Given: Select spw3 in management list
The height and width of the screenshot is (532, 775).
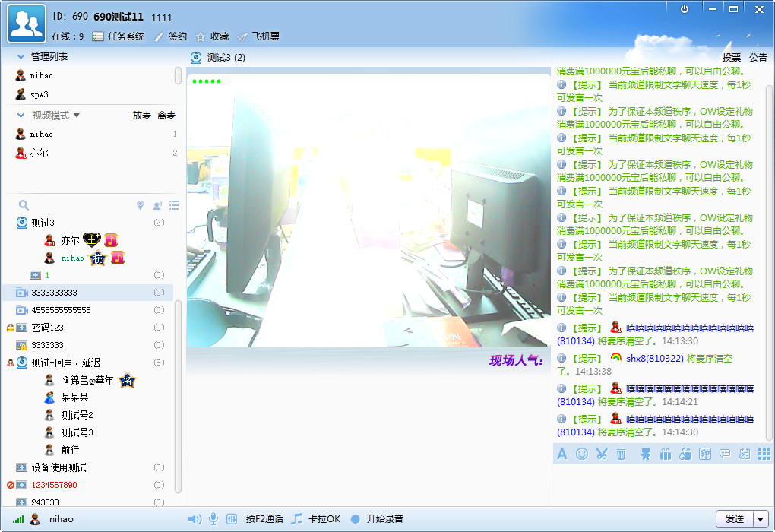Looking at the screenshot, I should [40, 94].
